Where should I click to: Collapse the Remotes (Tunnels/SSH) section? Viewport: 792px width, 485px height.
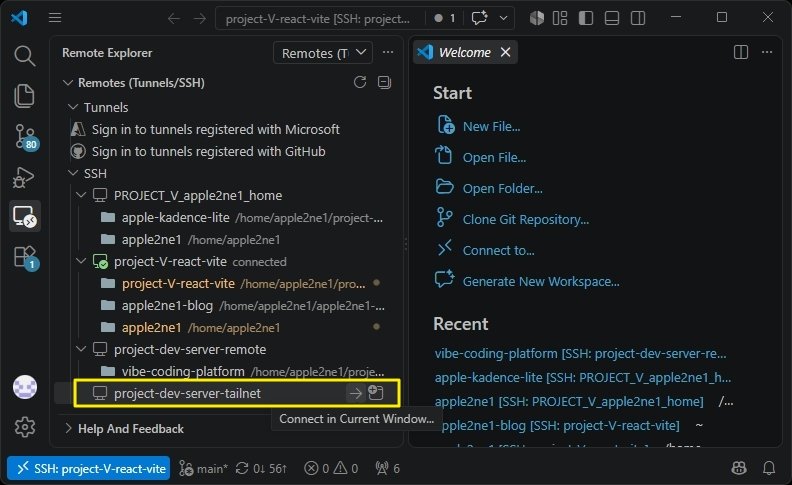68,82
